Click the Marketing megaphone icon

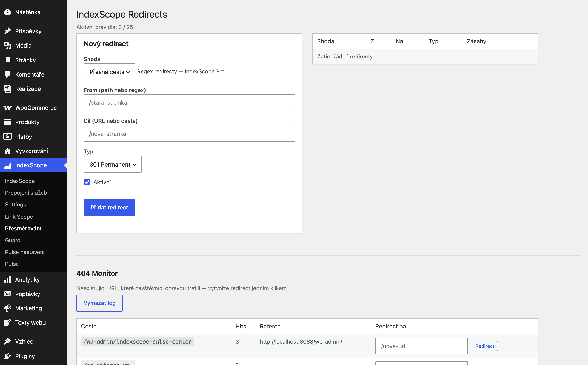point(8,308)
